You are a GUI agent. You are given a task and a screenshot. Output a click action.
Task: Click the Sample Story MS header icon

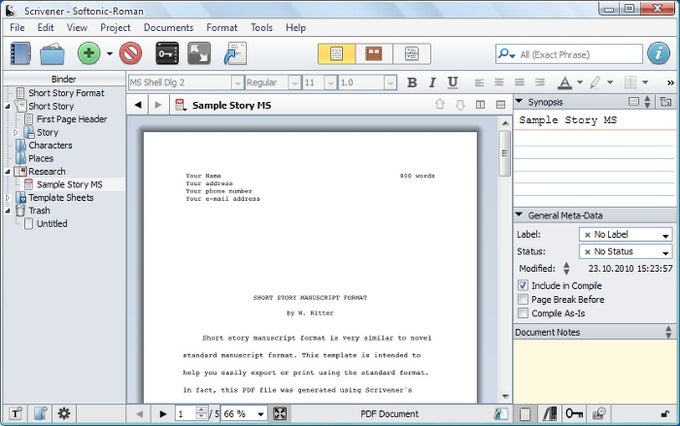point(180,105)
